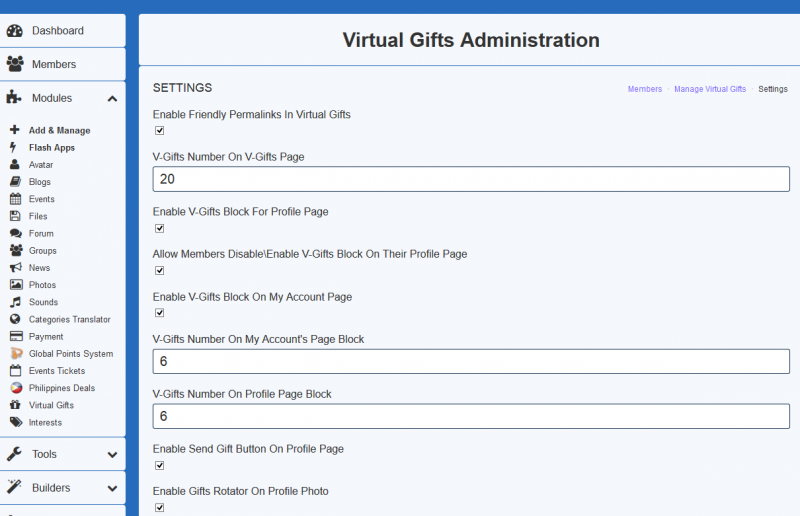Select the Philippines Deals flag icon

[16, 388]
